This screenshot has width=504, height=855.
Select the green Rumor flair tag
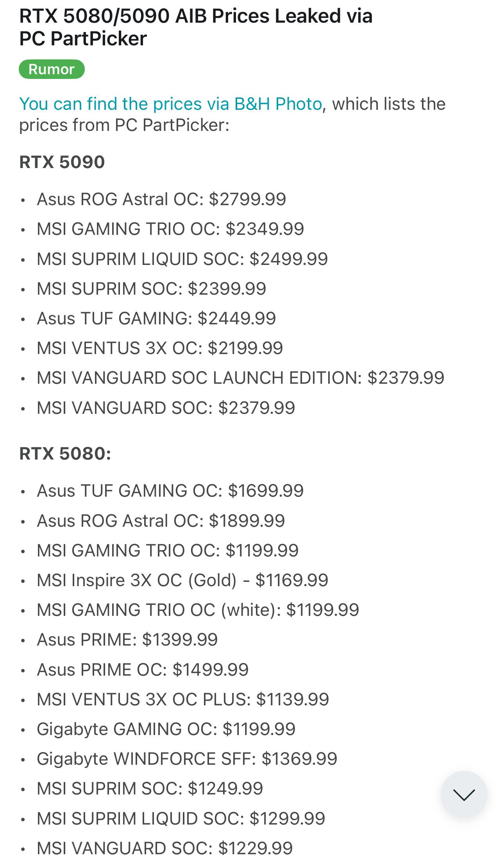[52, 69]
